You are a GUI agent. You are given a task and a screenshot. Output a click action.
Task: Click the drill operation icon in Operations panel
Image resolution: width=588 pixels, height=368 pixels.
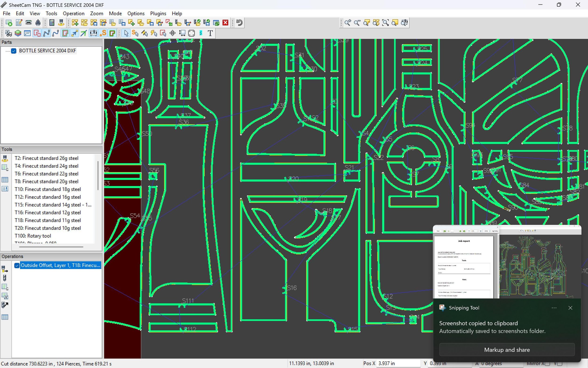coord(5,278)
